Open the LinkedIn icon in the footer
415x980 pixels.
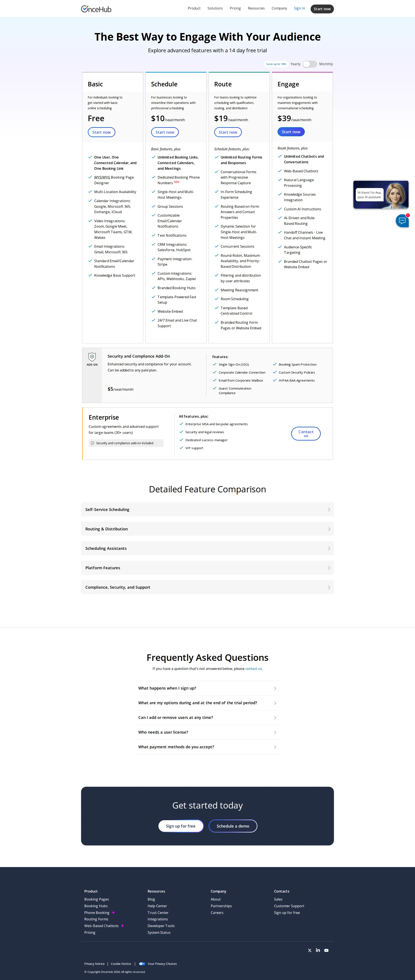[x=318, y=950]
